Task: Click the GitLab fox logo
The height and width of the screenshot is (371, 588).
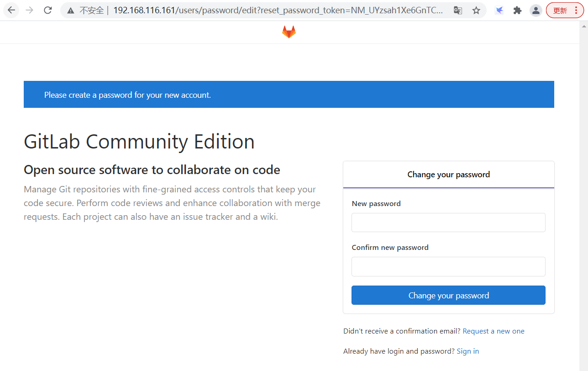Action: point(289,32)
